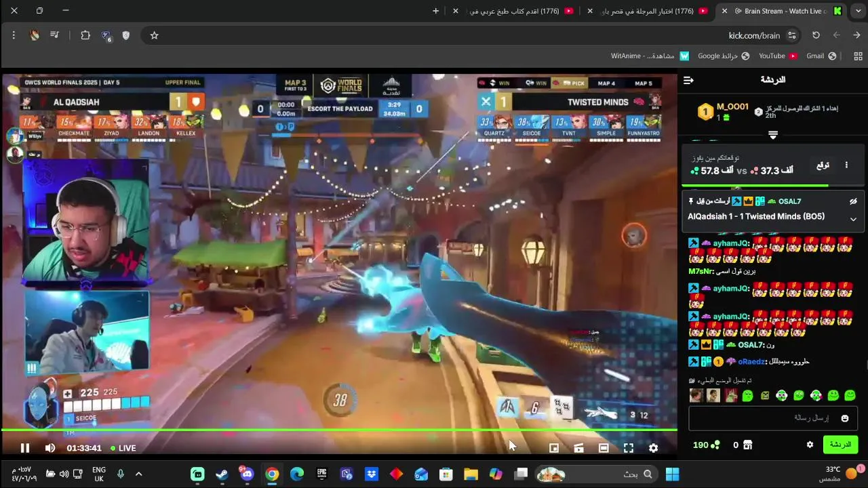Bookmark this page with star icon
This screenshot has height=488, width=868.
pos(155,35)
